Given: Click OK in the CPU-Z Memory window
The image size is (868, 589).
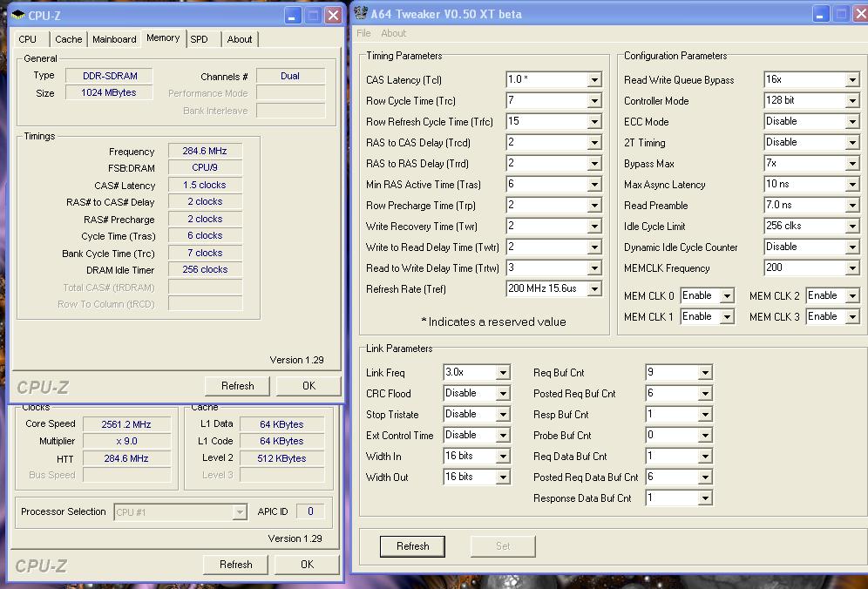Looking at the screenshot, I should point(309,386).
